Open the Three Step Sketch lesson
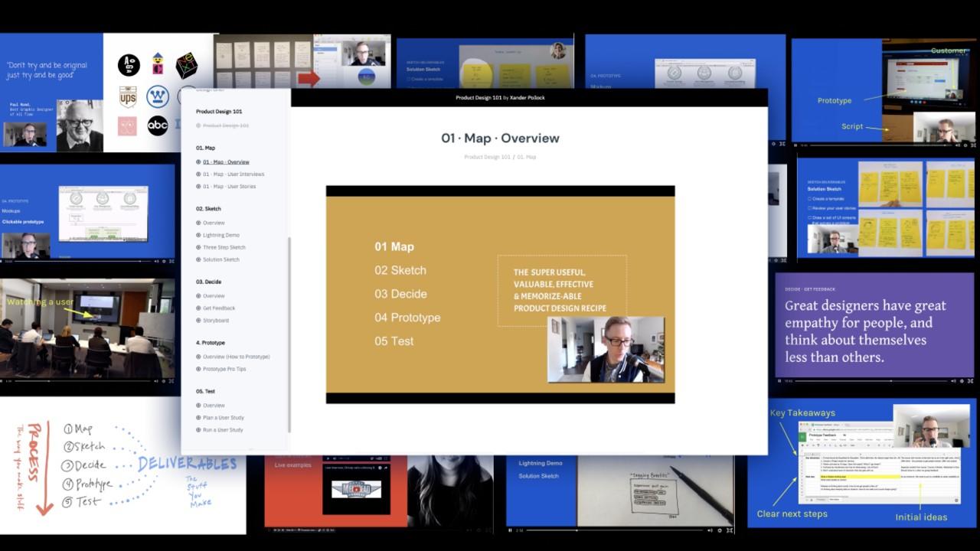Image resolution: width=980 pixels, height=551 pixels. tap(224, 247)
